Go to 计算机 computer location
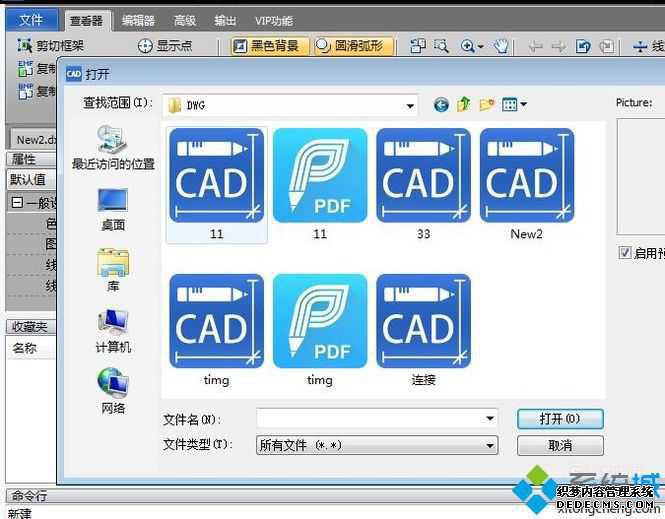This screenshot has width=665, height=519. pos(113,331)
